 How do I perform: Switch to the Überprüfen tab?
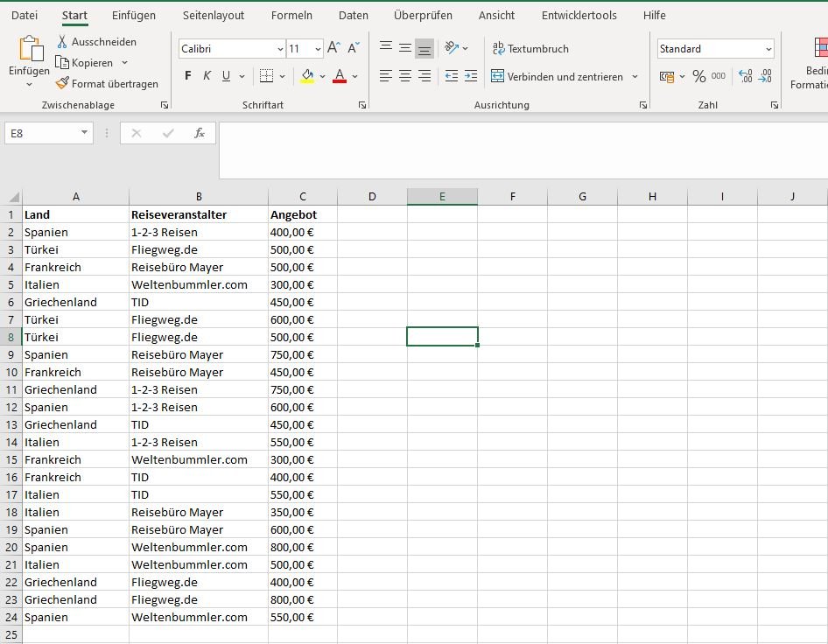[423, 15]
